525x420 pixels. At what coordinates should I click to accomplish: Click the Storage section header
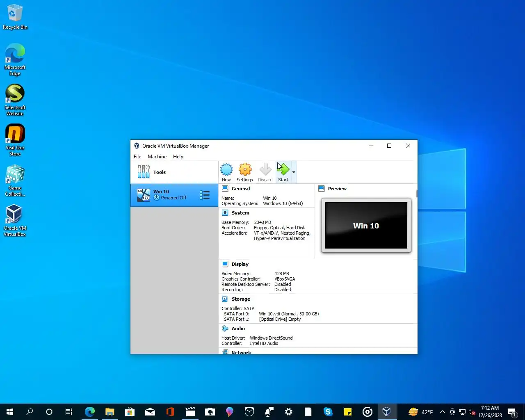point(241,299)
